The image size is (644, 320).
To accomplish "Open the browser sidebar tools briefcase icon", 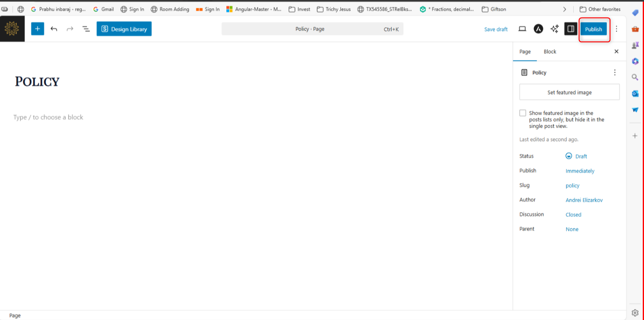I will point(635,29).
